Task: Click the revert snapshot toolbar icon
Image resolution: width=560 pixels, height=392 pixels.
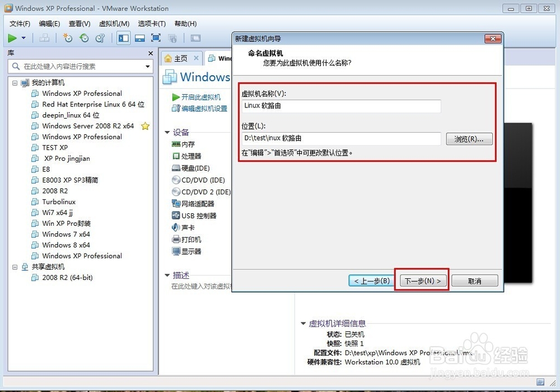Action: 85,38
